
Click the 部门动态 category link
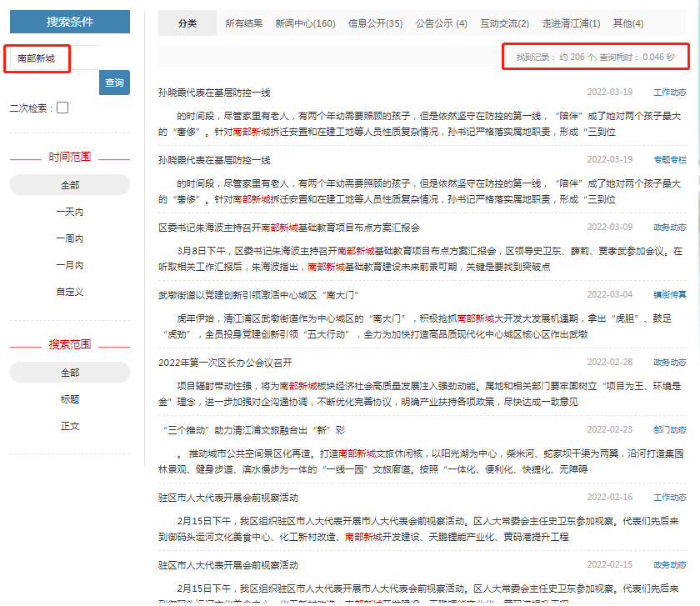670,429
